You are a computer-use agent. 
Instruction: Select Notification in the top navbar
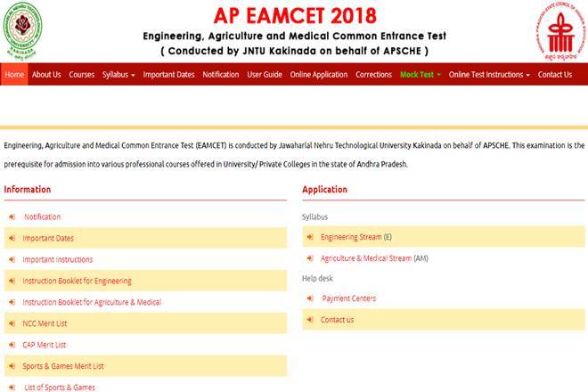(x=221, y=75)
